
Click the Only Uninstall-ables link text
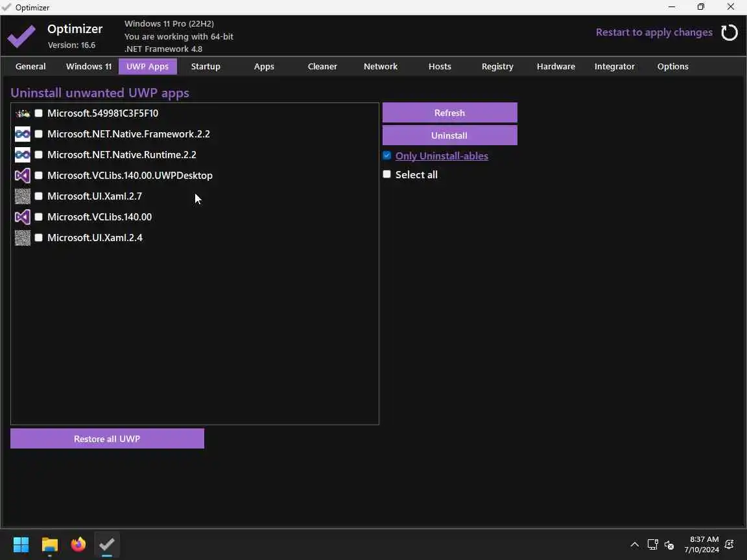[442, 156]
